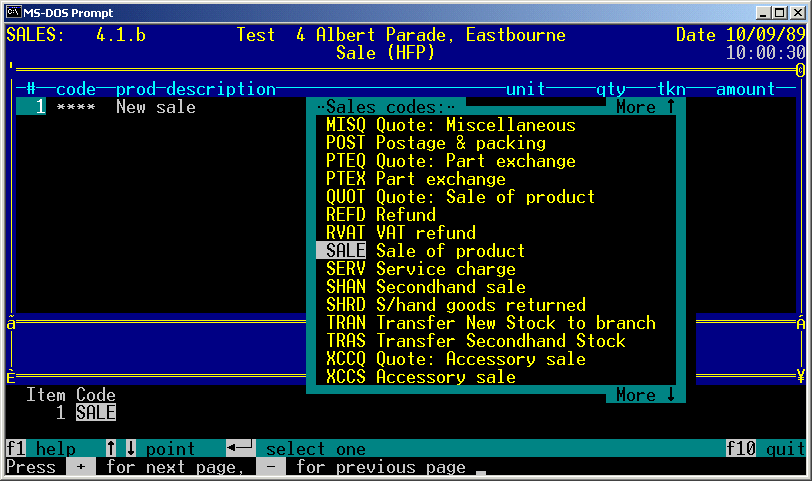Viewport: 812px width, 481px height.
Task: Select SERV Service charge code
Action: click(420, 269)
